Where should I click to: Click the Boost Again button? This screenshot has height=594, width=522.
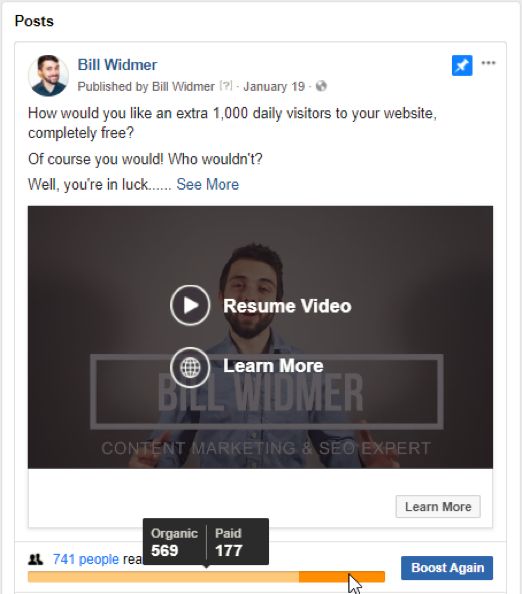tap(447, 567)
